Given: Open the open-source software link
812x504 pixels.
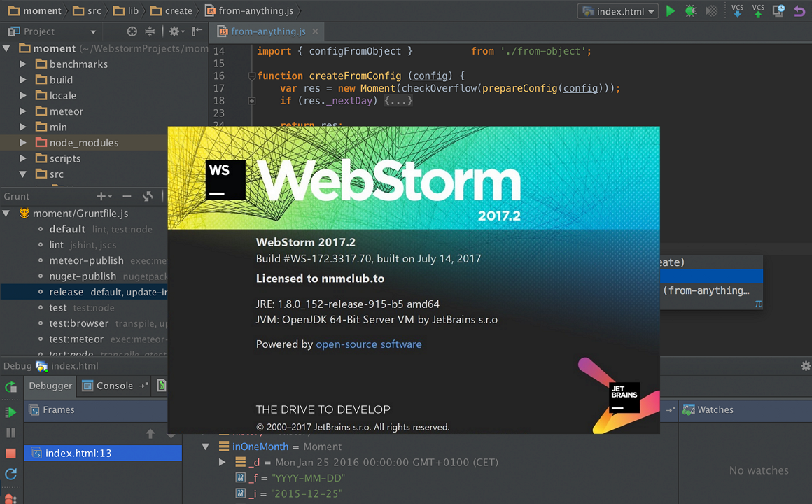Looking at the screenshot, I should 369,344.
